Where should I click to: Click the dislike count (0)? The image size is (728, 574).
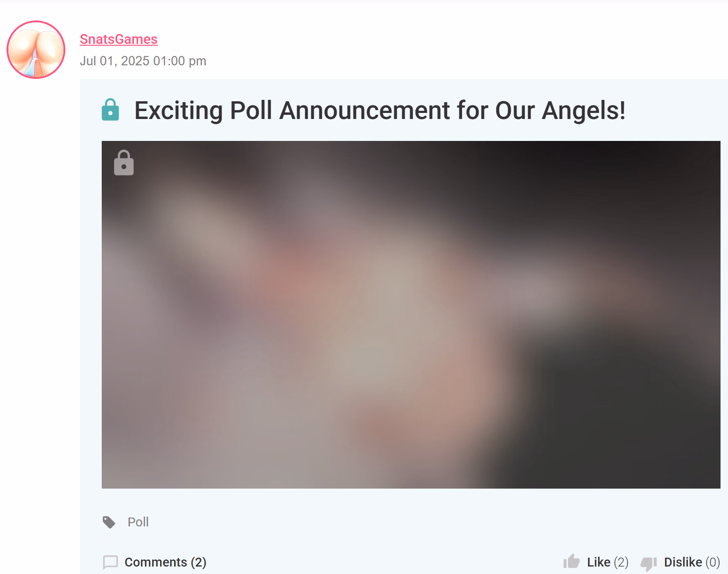point(713,562)
